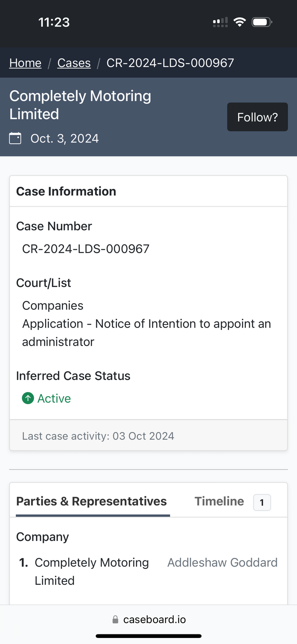Screen dimensions: 297x644
Task: Click the Addleshaw Goddard representative name
Action: tap(222, 562)
